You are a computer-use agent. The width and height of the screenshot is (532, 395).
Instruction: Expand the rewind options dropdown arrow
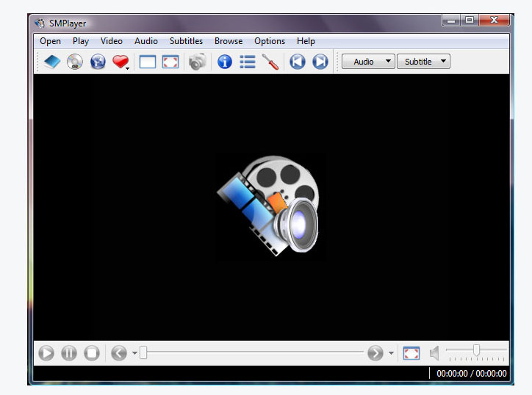point(134,353)
